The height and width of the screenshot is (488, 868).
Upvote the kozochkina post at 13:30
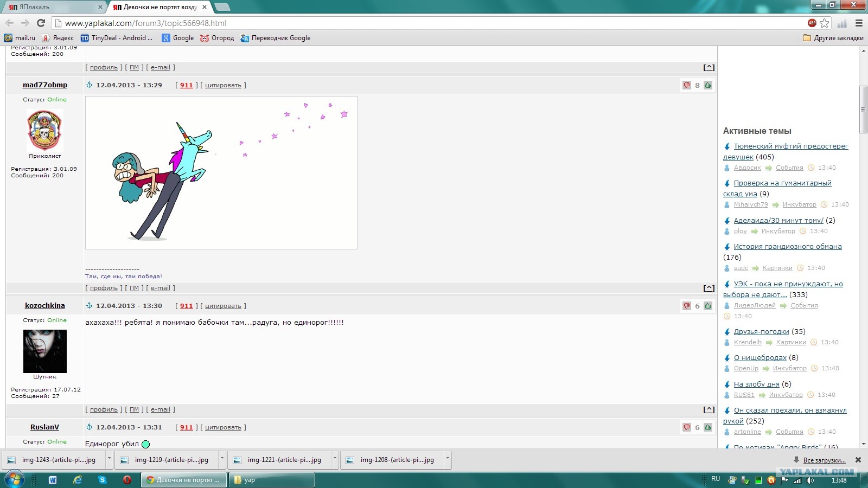(x=708, y=306)
